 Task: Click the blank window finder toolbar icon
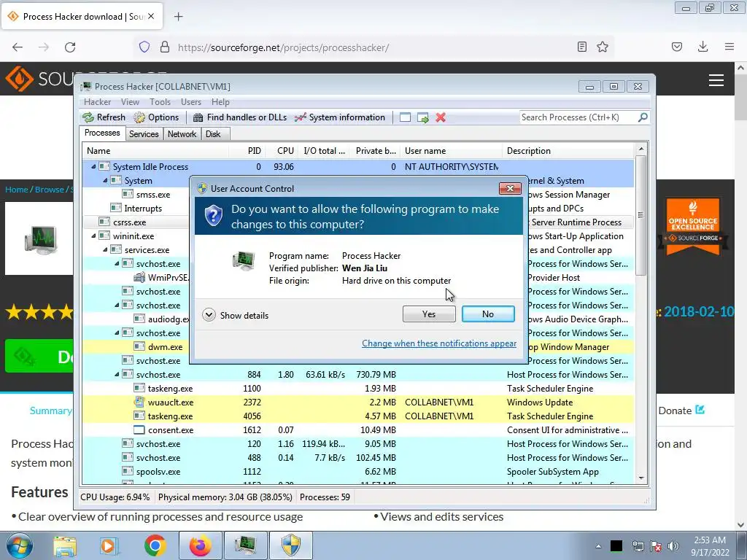[405, 117]
